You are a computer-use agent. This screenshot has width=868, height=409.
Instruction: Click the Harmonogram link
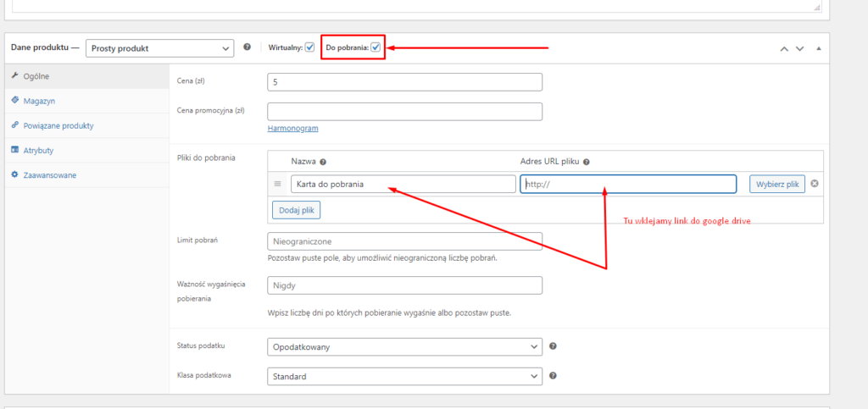pos(292,128)
